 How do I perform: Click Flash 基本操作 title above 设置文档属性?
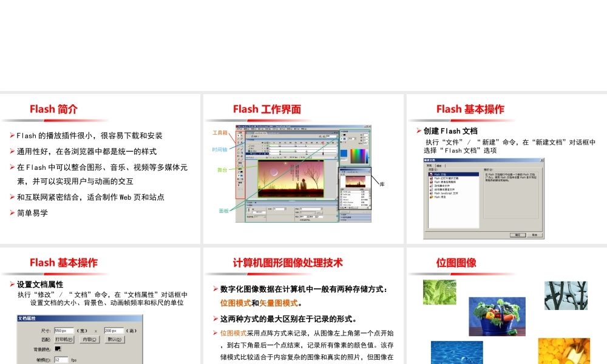[64, 263]
